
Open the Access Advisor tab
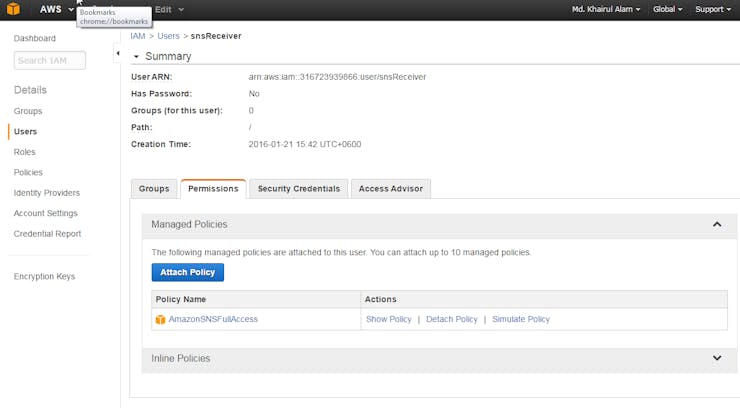(391, 189)
